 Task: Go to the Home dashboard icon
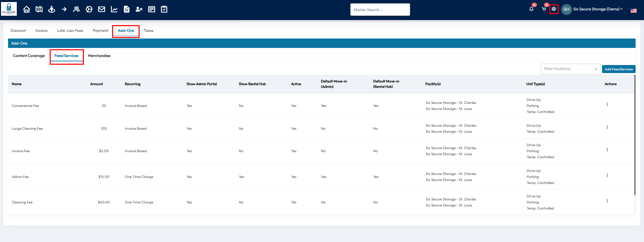pyautogui.click(x=27, y=9)
